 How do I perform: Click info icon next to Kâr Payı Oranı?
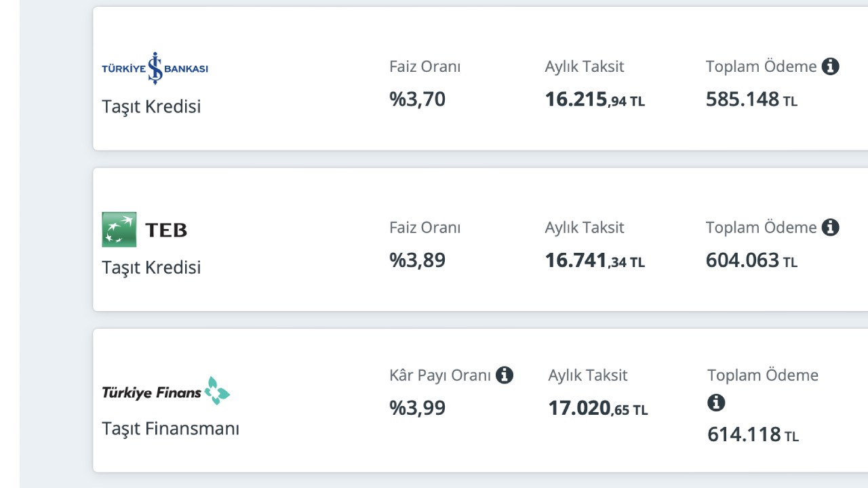coord(505,375)
